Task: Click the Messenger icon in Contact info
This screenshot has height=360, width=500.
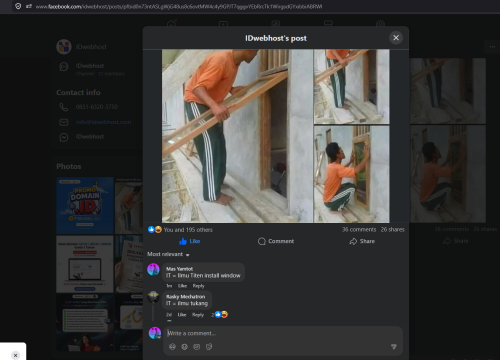Action: [64, 137]
